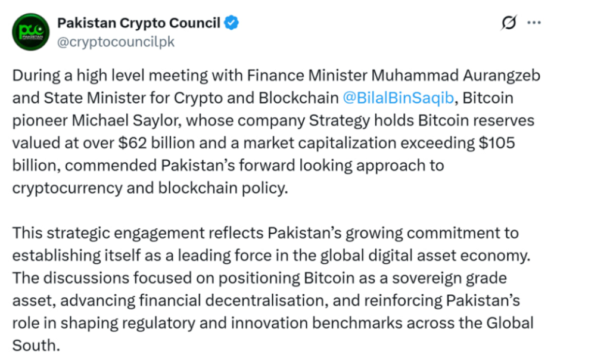Click the blue verified badge
The height and width of the screenshot is (364, 610).
tap(232, 24)
